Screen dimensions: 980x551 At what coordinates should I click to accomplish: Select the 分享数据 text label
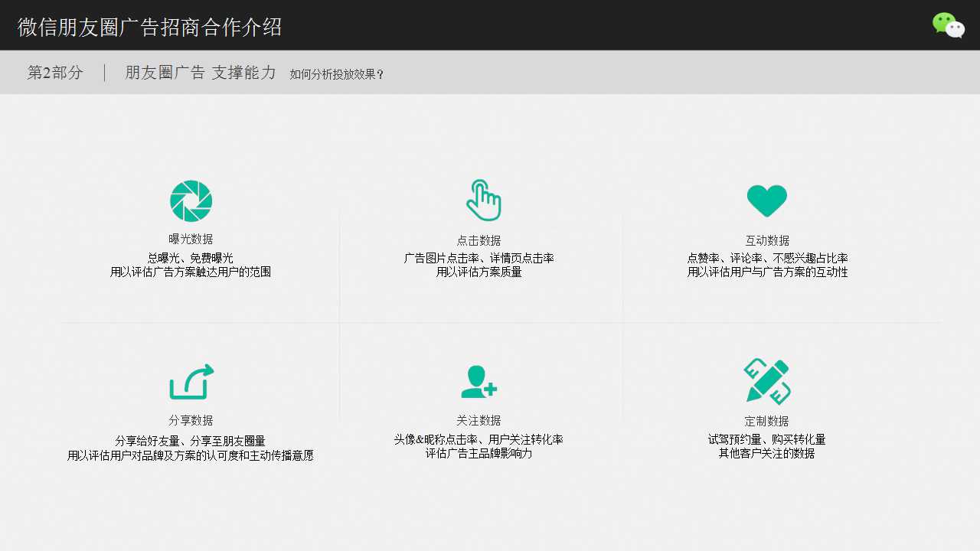191,420
